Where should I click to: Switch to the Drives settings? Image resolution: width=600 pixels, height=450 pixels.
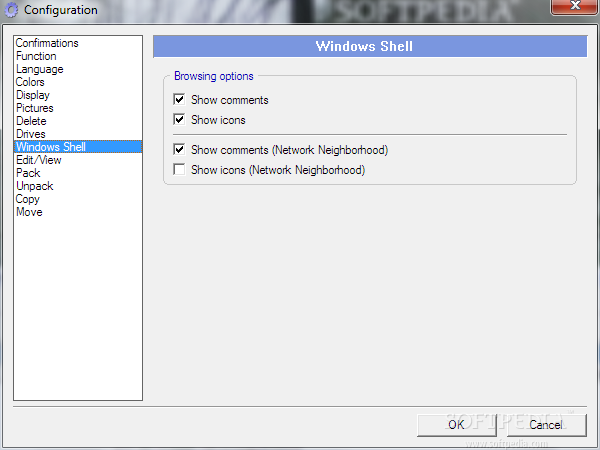point(78,134)
